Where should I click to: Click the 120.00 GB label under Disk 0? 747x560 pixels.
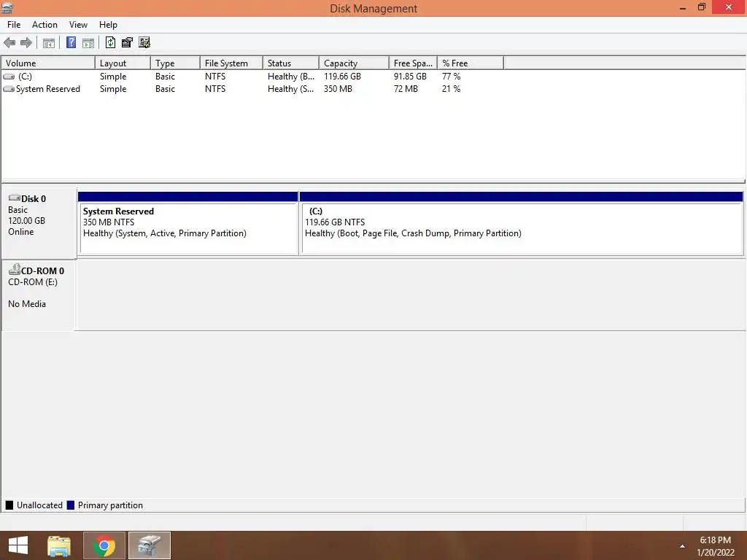27,221
